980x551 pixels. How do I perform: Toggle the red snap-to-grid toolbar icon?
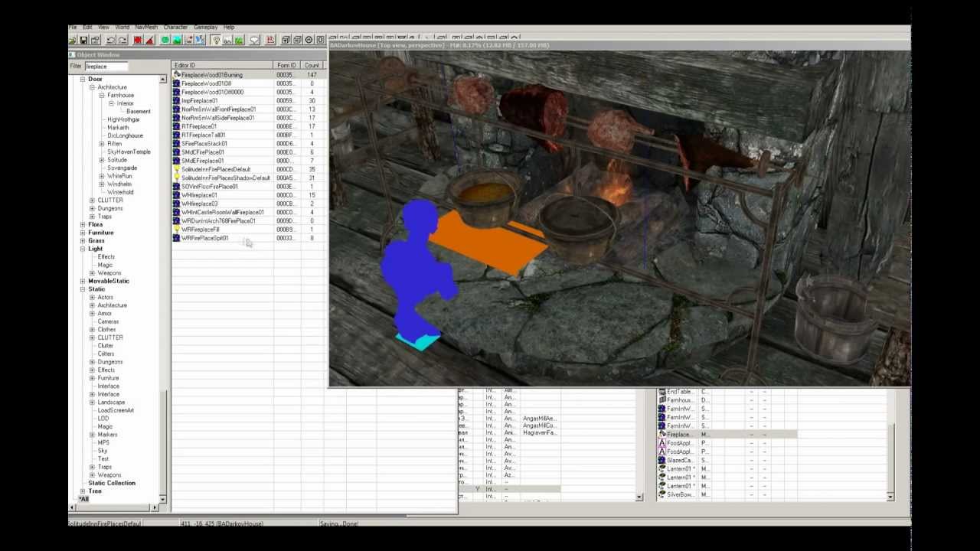[x=138, y=40]
